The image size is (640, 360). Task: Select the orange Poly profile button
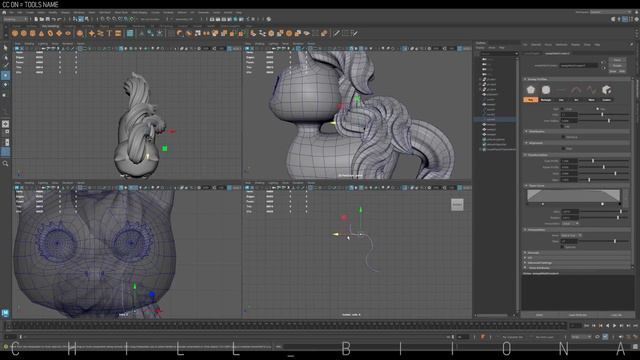tap(531, 100)
